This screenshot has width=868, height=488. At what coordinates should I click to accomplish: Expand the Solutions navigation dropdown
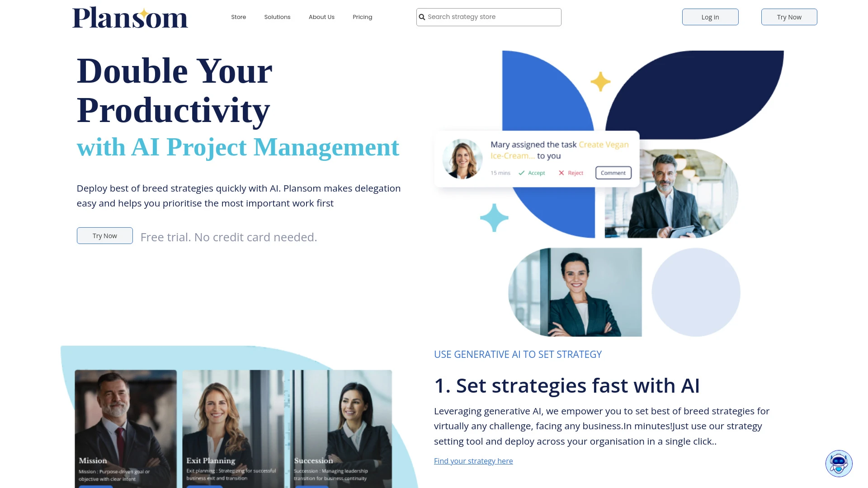pyautogui.click(x=277, y=17)
